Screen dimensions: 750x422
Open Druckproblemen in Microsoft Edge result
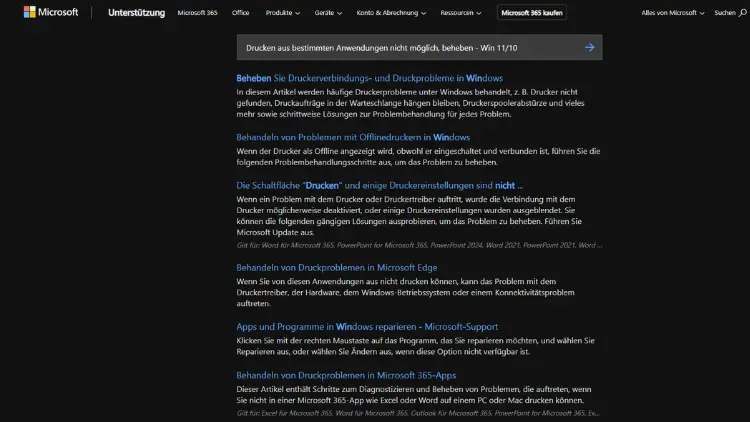click(337, 267)
